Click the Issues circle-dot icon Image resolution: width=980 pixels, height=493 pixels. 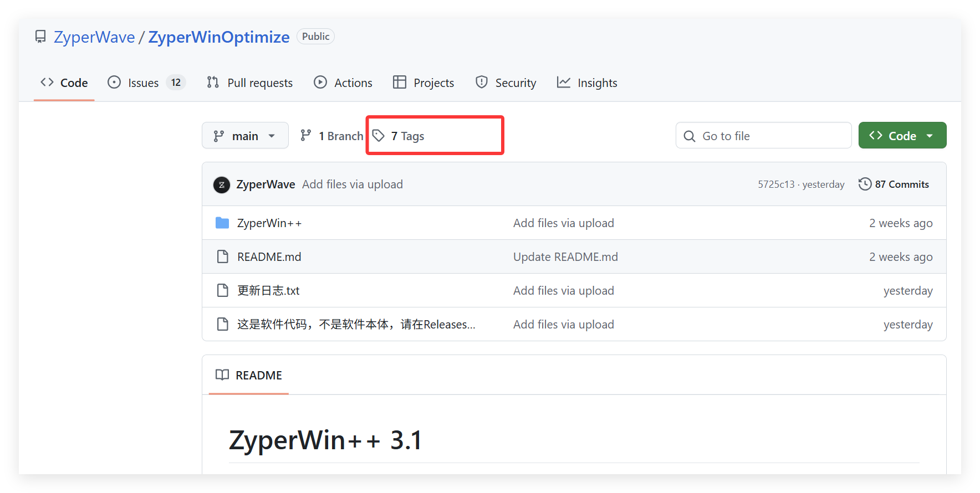(x=114, y=83)
